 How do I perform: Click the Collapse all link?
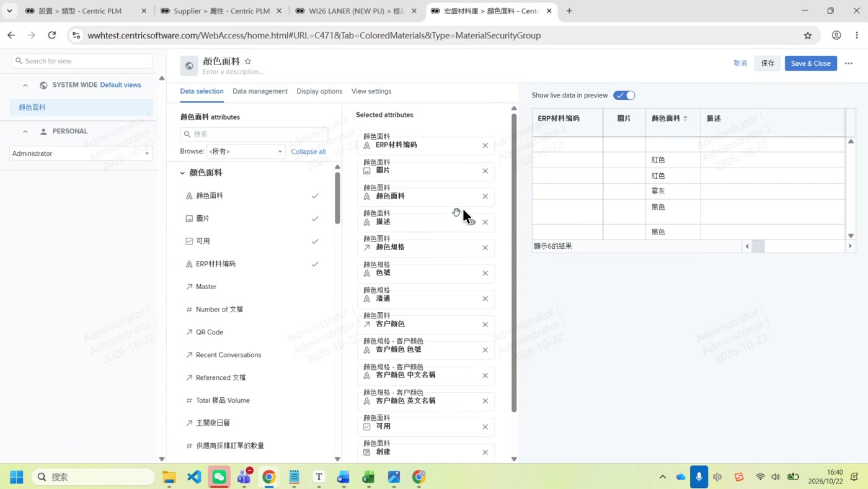click(x=308, y=151)
